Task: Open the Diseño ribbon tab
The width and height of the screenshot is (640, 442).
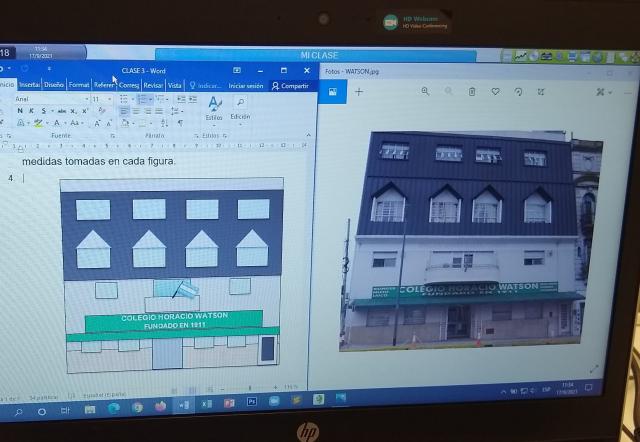Action: [54, 85]
